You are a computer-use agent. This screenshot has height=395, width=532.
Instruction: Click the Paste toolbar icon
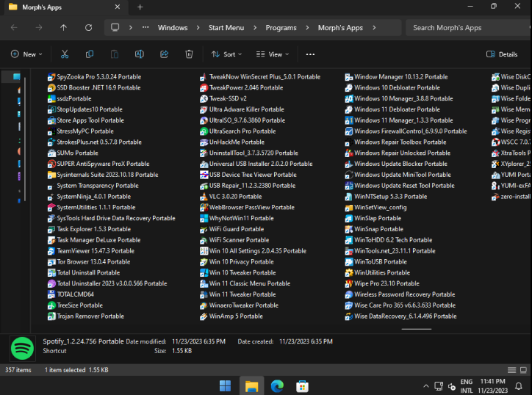(115, 54)
